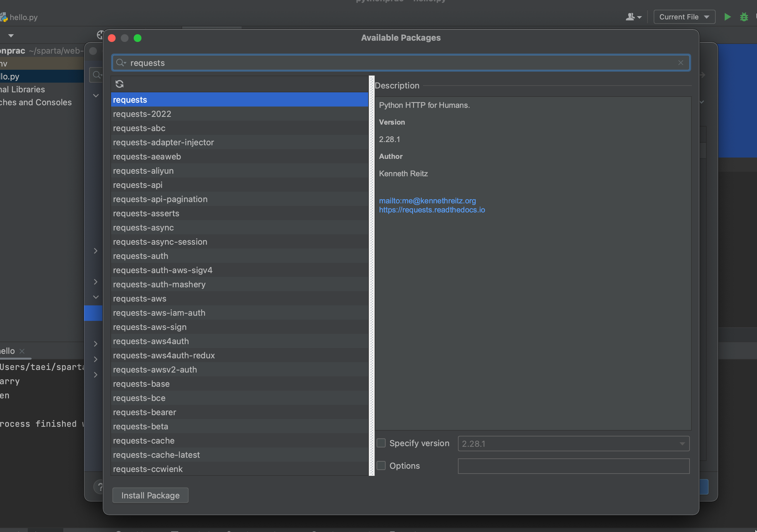
Task: Close the hello run tab
Action: 22,351
